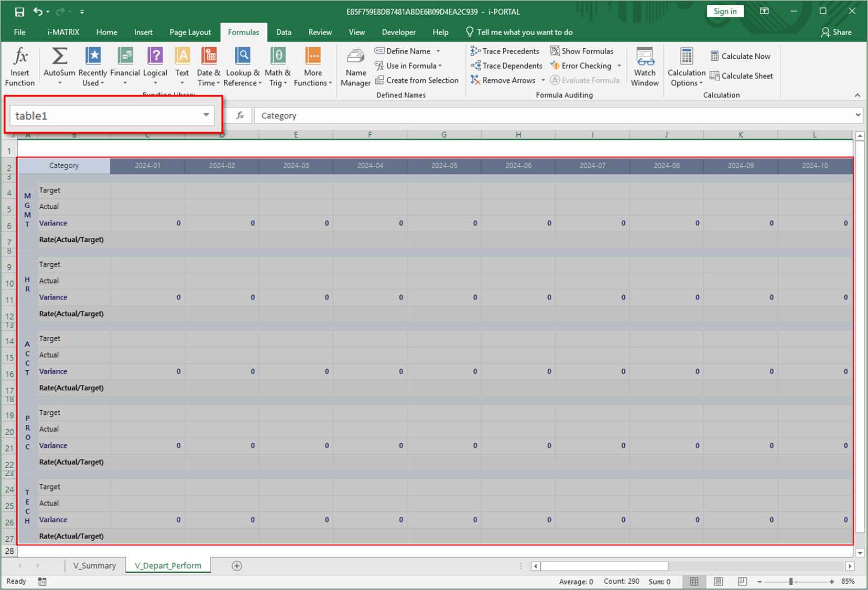The width and height of the screenshot is (868, 590).
Task: Open the Financial functions library
Action: point(125,66)
